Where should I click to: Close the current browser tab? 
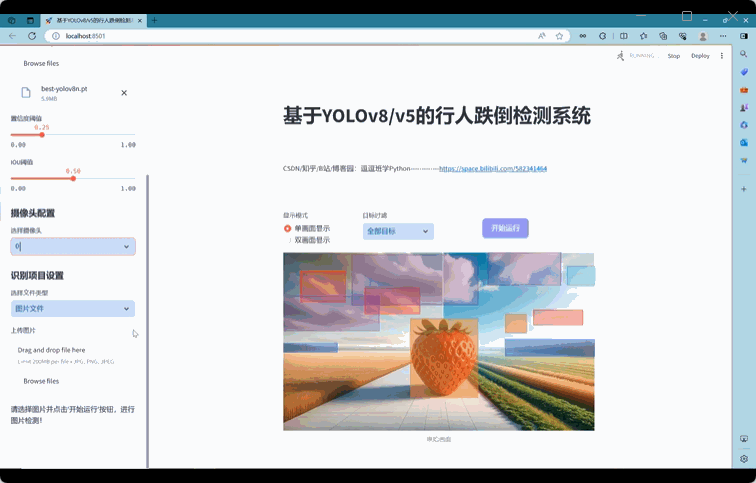[140, 21]
